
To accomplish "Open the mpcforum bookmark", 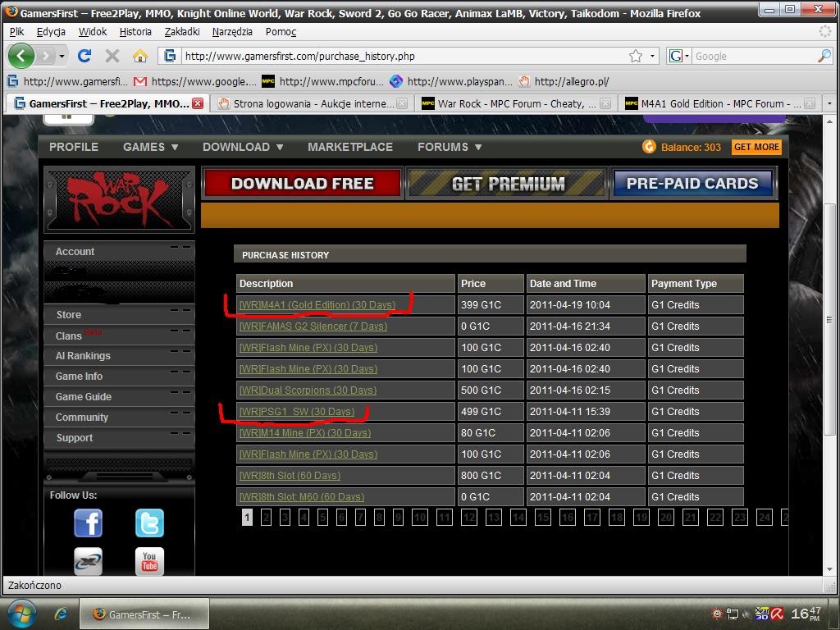I will click(322, 81).
